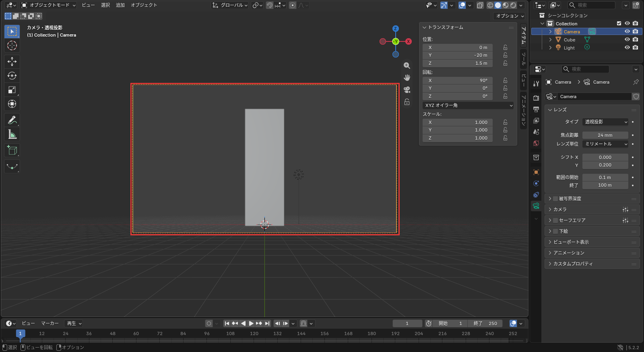Expand the Cube tree item

[x=550, y=39]
